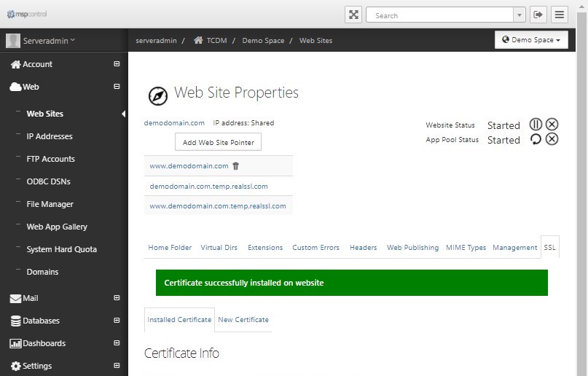Screen dimensions: 588x376
Task: Expand the Mail section
Action: click(117, 297)
